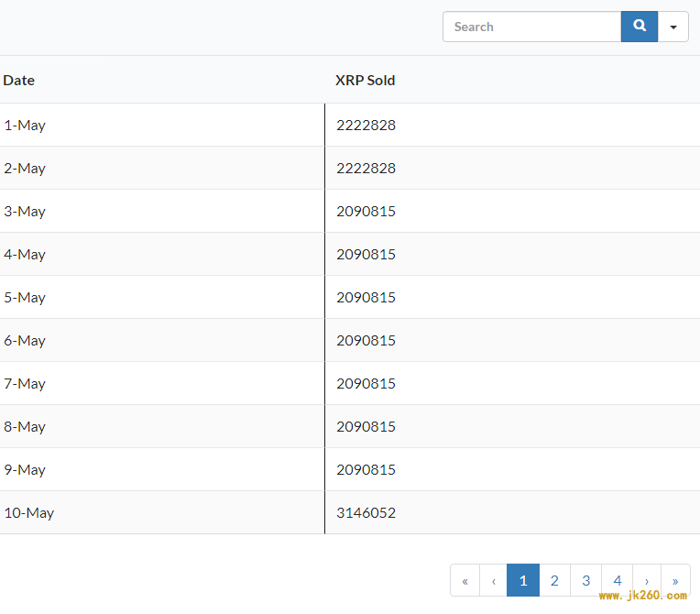Go to the next page using ›
Image resolution: width=700 pixels, height=614 pixels.
[647, 580]
